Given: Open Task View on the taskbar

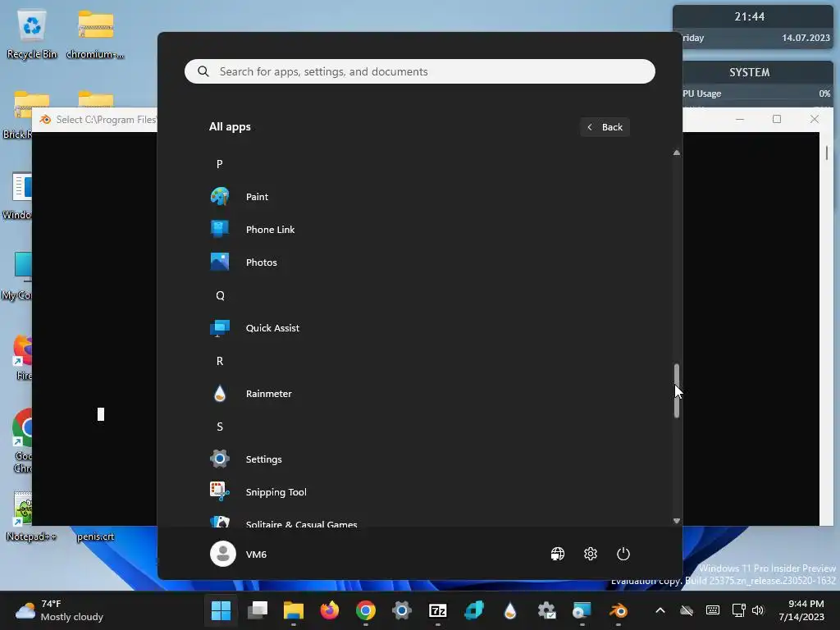Looking at the screenshot, I should click(x=258, y=610).
